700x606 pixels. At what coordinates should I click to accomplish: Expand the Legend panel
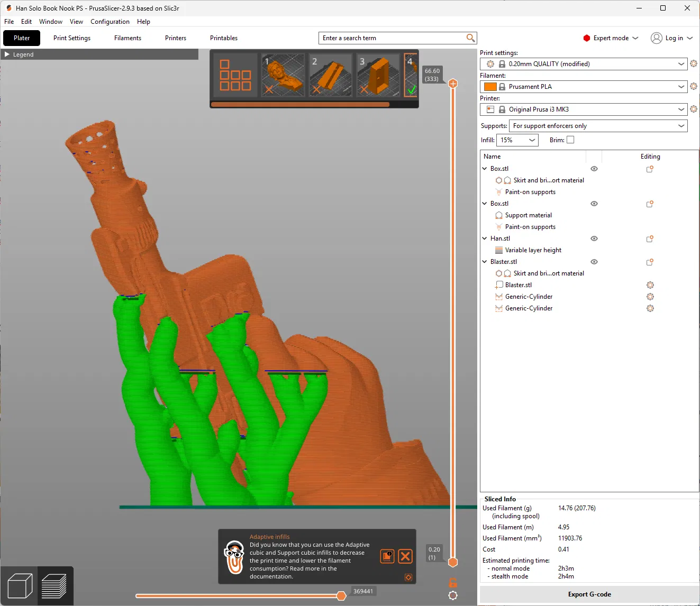7,54
